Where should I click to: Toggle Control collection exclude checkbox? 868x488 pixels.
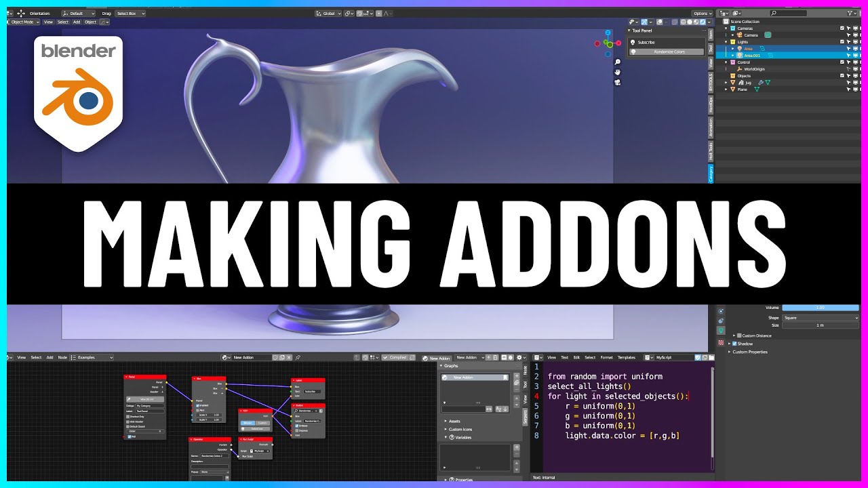[x=842, y=62]
